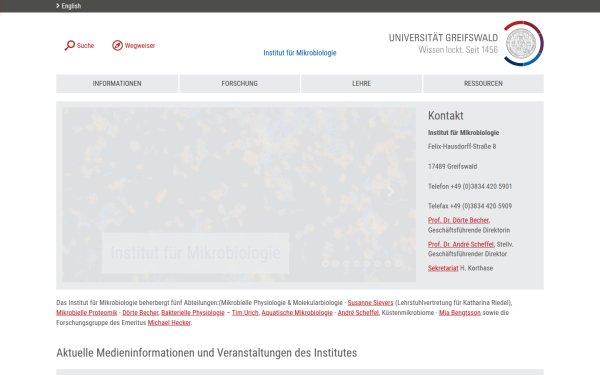This screenshot has width=600, height=375.
Task: Click the heading Aktuelle Medieninformationen und Veranstaltungen
Action: [207, 352]
